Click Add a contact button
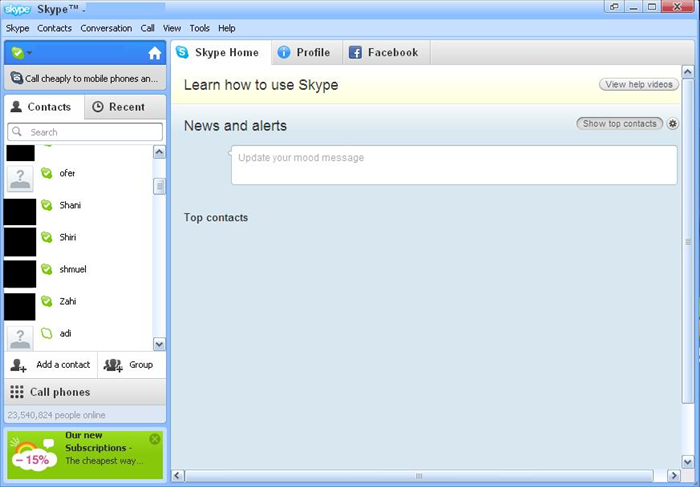This screenshot has width=700, height=487. [x=51, y=365]
